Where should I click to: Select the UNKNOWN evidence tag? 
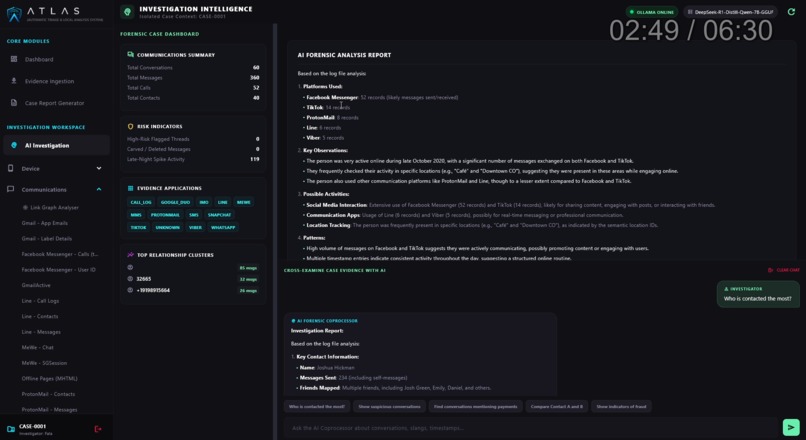click(x=168, y=227)
